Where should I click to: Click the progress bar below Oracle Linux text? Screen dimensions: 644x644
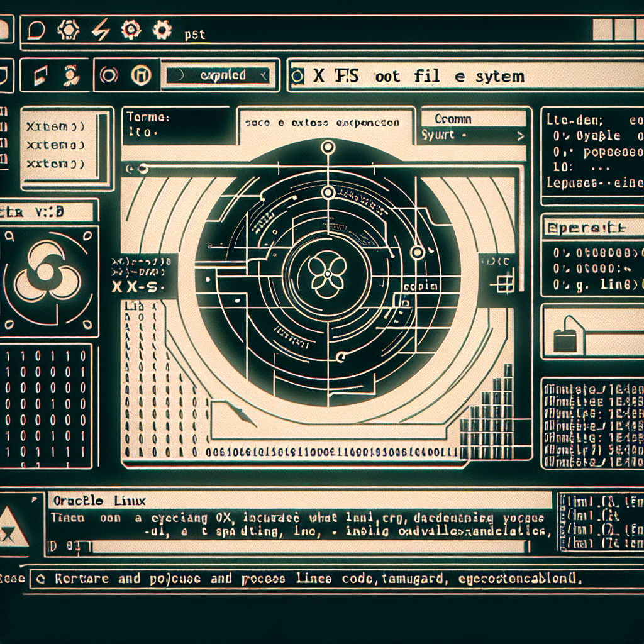[309, 547]
